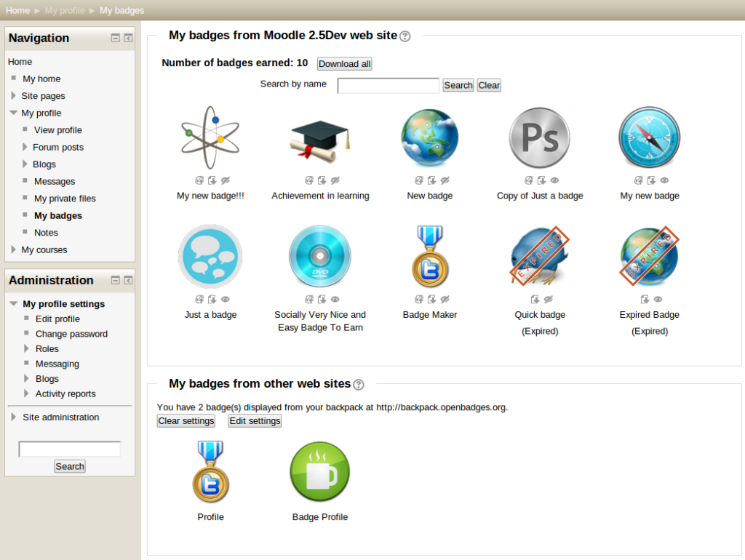Download 'Socially Very Nice and Easy' badge
This screenshot has width=745, height=560.
(322, 299)
